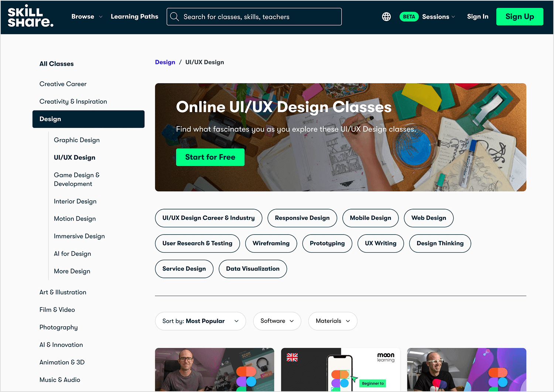Open the globe language selector
The width and height of the screenshot is (554, 392).
tap(386, 16)
